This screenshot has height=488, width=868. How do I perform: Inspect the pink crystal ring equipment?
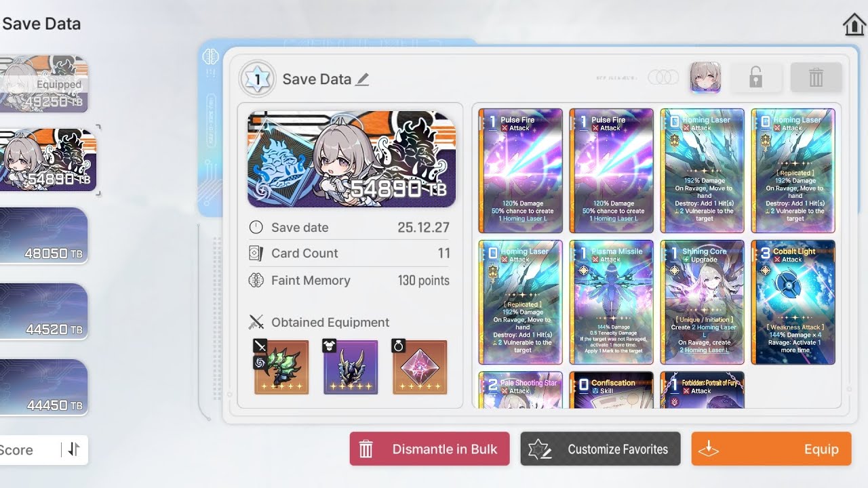pyautogui.click(x=420, y=367)
